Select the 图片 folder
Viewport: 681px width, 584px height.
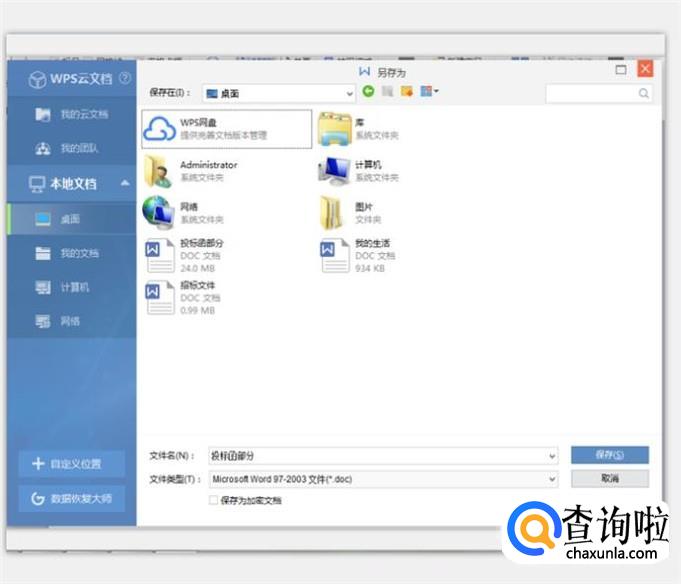351,213
